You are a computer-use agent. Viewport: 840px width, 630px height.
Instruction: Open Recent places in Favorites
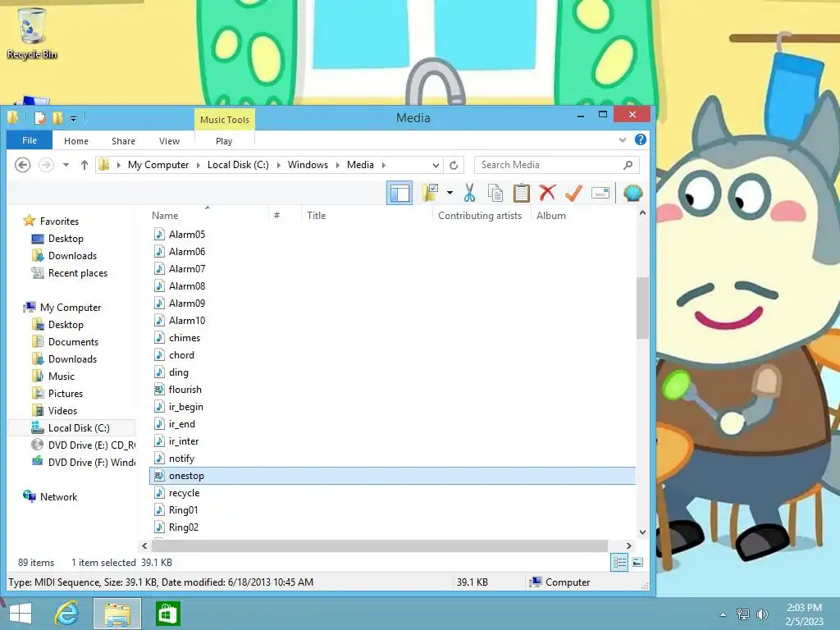[x=78, y=273]
